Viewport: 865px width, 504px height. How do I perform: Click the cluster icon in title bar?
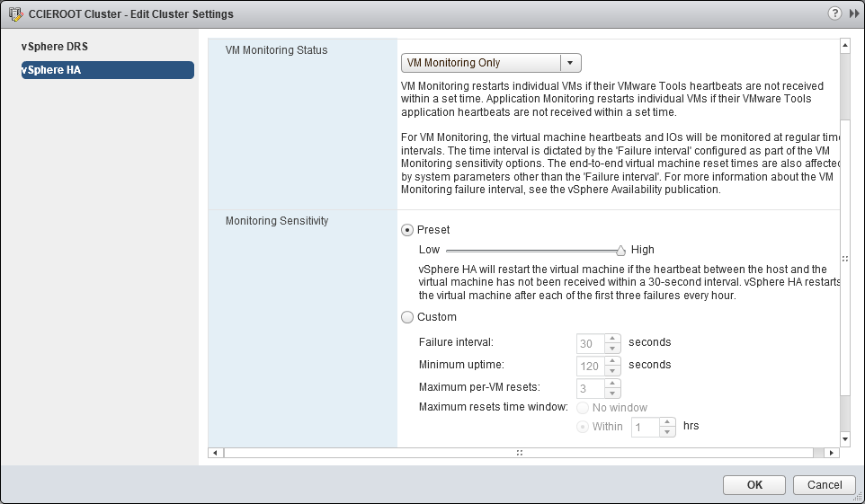15,14
